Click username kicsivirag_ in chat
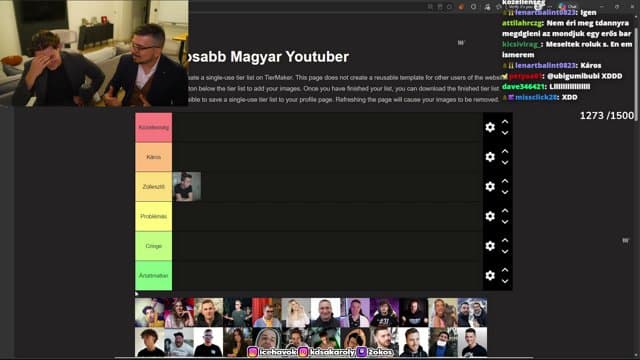 coord(521,44)
